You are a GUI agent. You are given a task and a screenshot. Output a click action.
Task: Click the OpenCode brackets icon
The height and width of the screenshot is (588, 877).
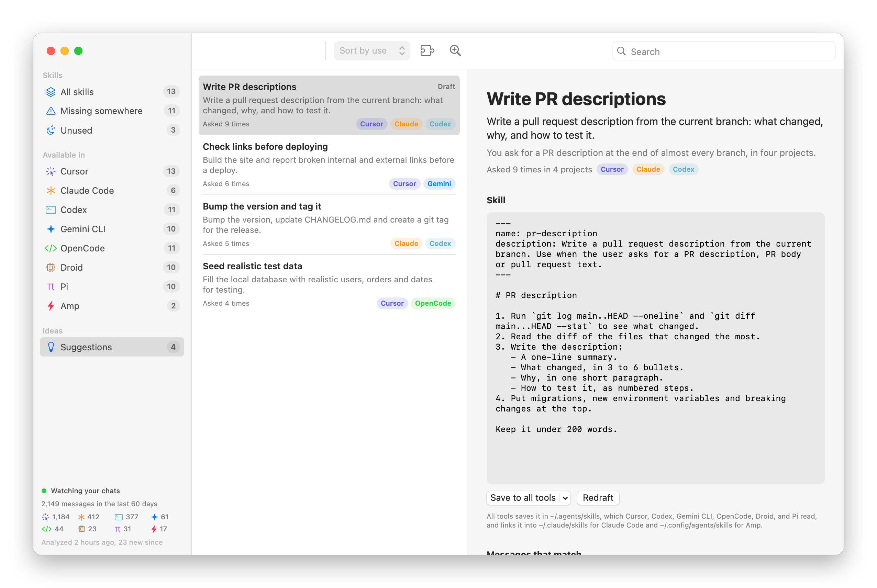tap(51, 248)
